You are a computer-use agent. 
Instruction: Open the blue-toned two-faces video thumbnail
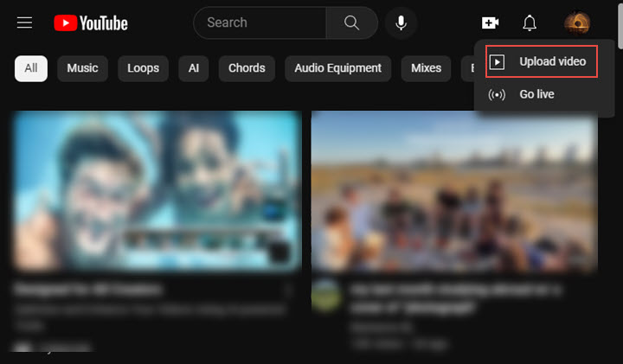point(157,191)
